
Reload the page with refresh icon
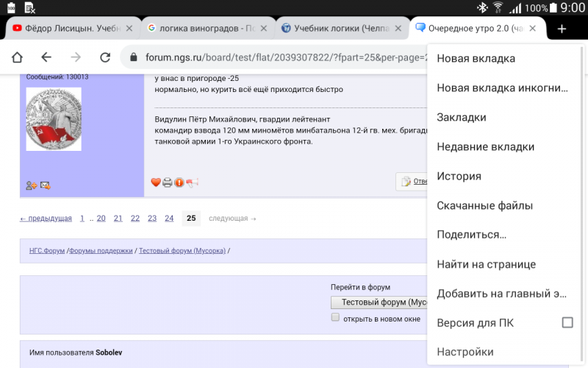point(105,57)
